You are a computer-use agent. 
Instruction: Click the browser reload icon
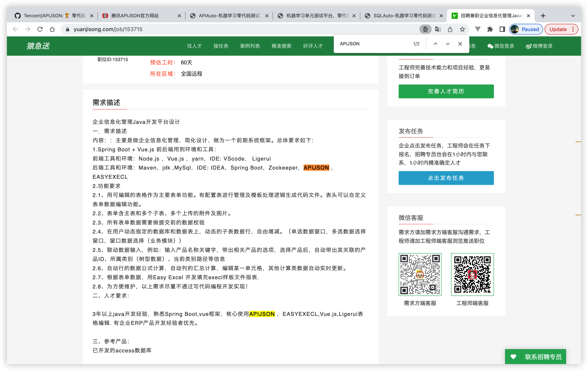[x=40, y=29]
